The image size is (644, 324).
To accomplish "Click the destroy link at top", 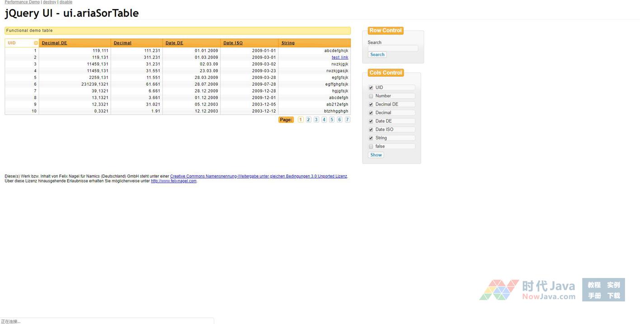I will (49, 2).
